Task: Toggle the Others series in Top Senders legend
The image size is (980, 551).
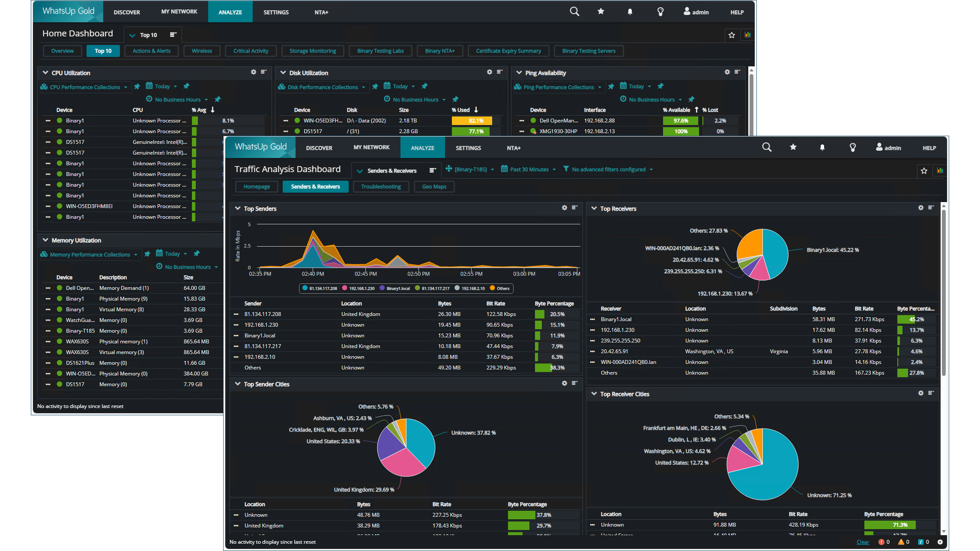Action: pyautogui.click(x=499, y=289)
